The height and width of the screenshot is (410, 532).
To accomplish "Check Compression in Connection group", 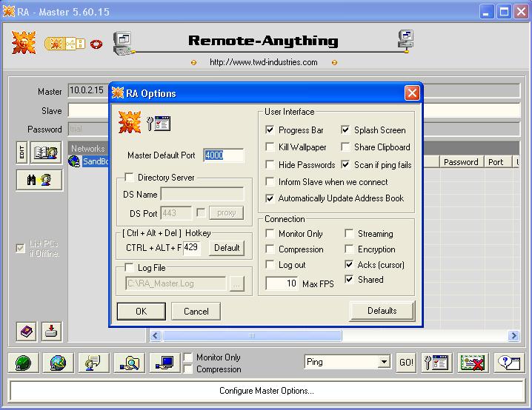I will 270,249.
